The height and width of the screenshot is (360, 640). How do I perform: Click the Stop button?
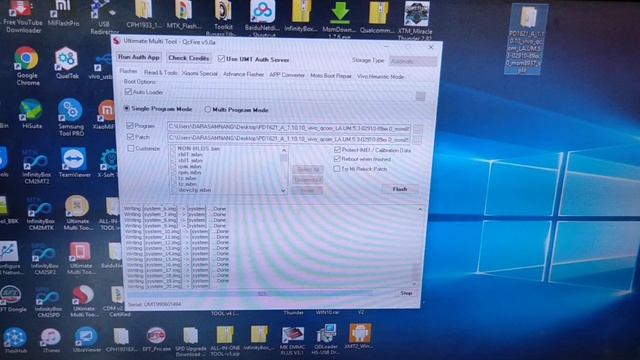pos(406,293)
